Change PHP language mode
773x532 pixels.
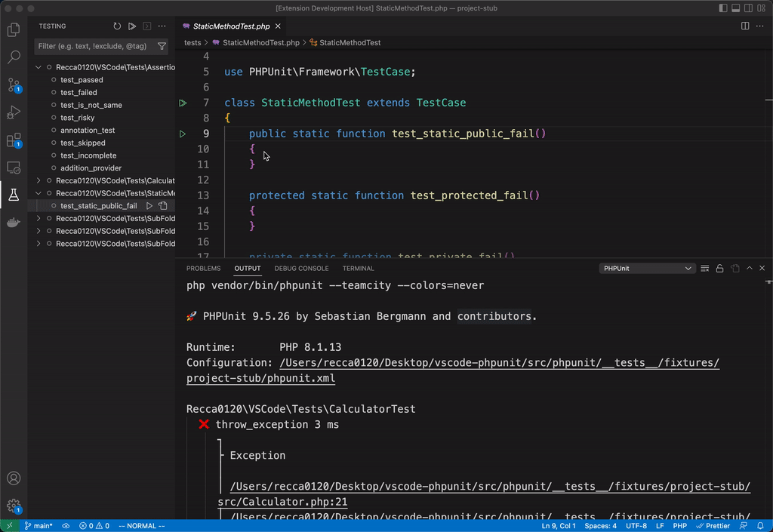(x=680, y=526)
